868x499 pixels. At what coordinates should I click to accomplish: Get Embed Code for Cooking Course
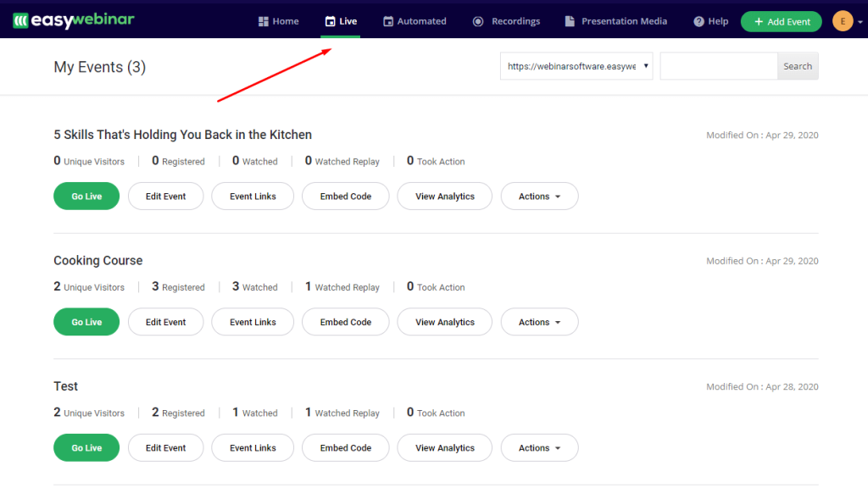tap(345, 322)
